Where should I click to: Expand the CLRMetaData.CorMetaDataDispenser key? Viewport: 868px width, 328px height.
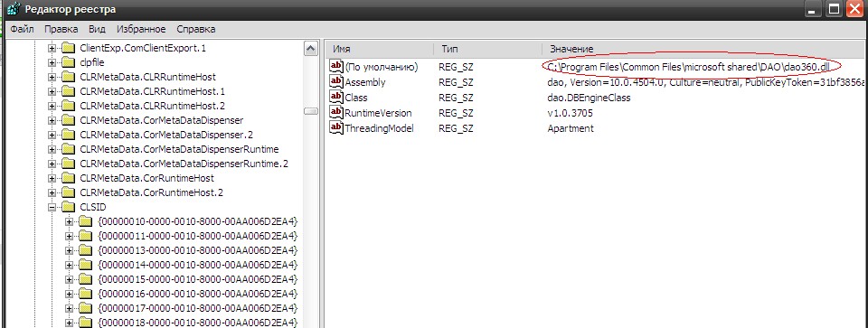click(x=52, y=120)
